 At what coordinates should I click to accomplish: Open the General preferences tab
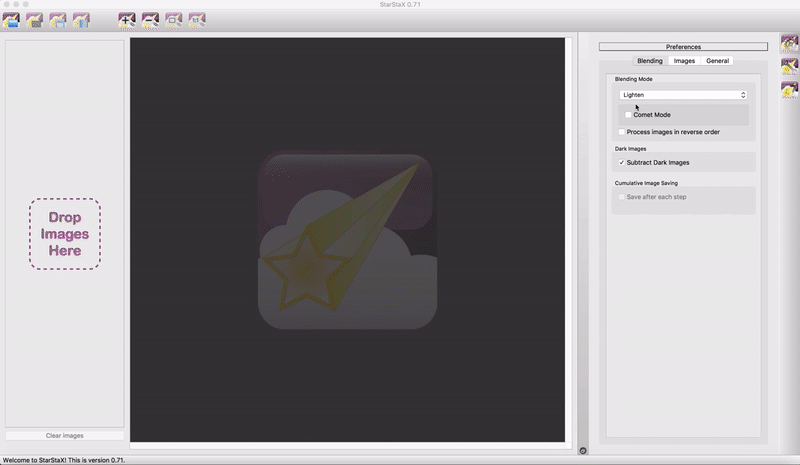coord(717,61)
